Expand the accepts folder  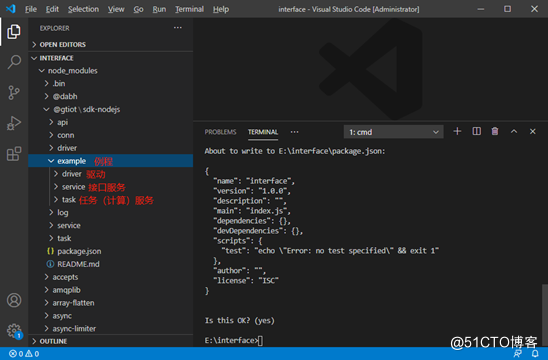tap(110, 277)
